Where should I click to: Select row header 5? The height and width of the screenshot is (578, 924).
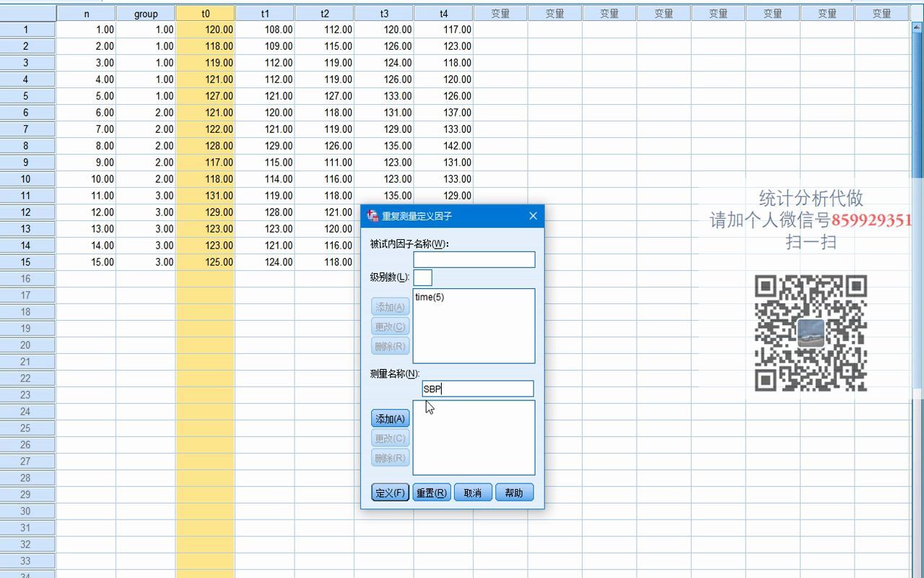(26, 96)
